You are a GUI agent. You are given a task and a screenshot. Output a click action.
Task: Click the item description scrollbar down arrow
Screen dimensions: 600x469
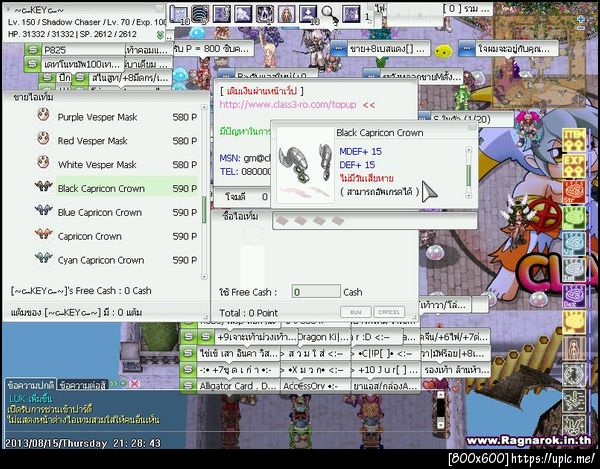(x=469, y=195)
